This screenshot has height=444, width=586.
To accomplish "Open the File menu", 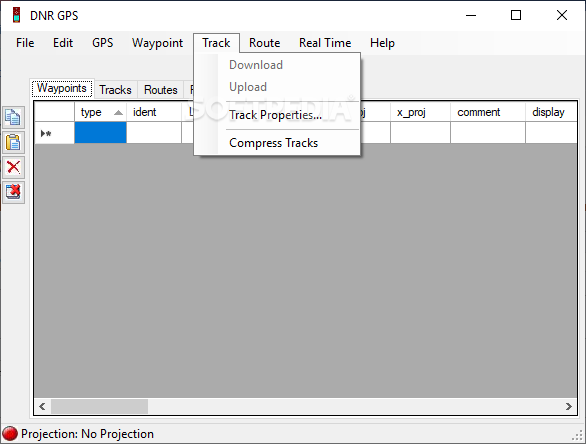I will click(x=25, y=43).
